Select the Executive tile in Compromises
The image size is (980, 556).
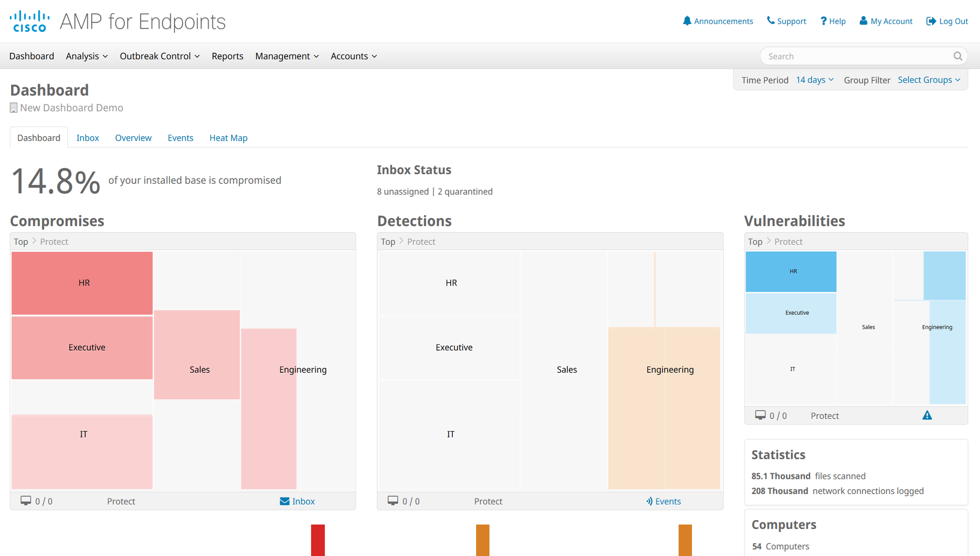tap(82, 347)
